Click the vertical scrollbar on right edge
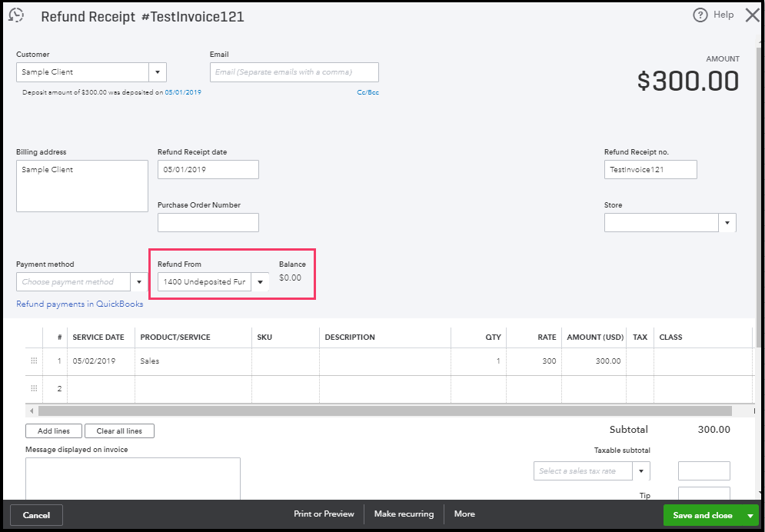The width and height of the screenshot is (765, 532). (758, 198)
